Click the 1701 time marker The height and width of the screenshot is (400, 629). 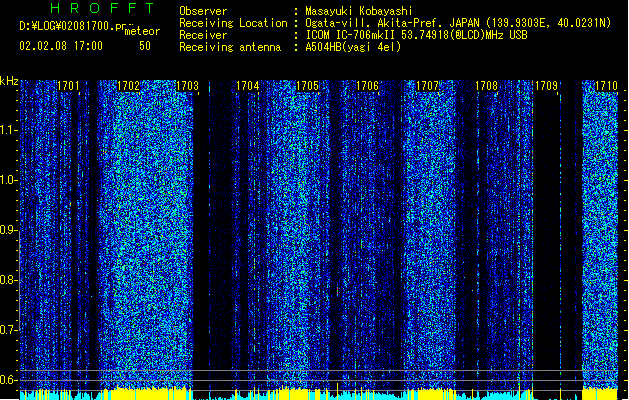(68, 86)
